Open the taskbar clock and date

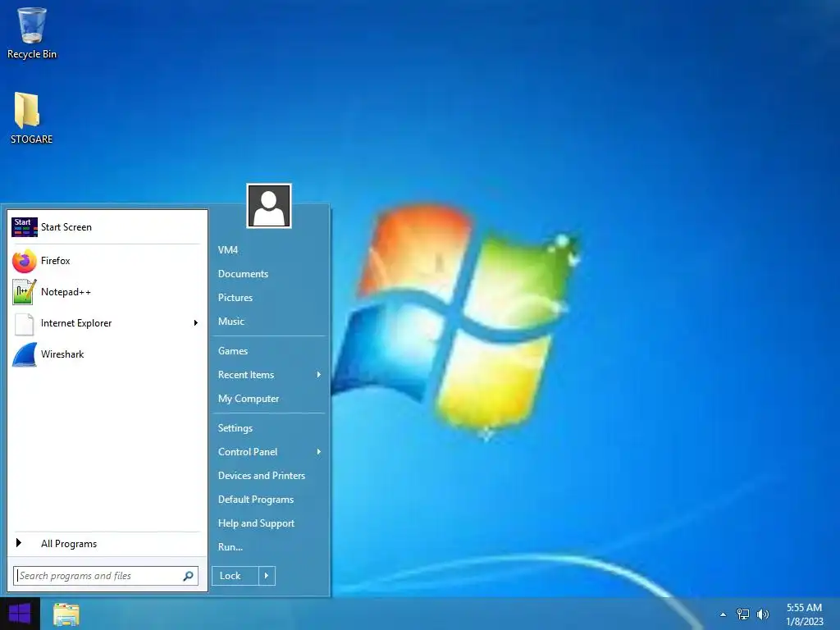pyautogui.click(x=804, y=614)
